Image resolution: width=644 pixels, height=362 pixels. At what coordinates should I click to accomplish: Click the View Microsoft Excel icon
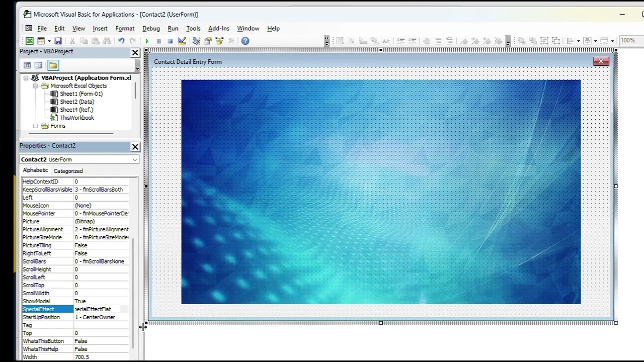30,41
